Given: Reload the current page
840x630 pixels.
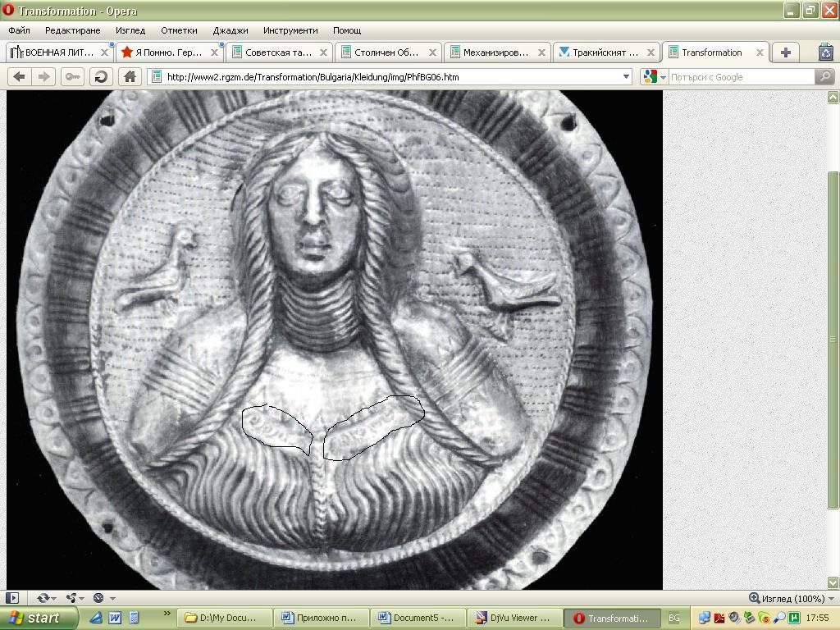Looking at the screenshot, I should click(101, 77).
